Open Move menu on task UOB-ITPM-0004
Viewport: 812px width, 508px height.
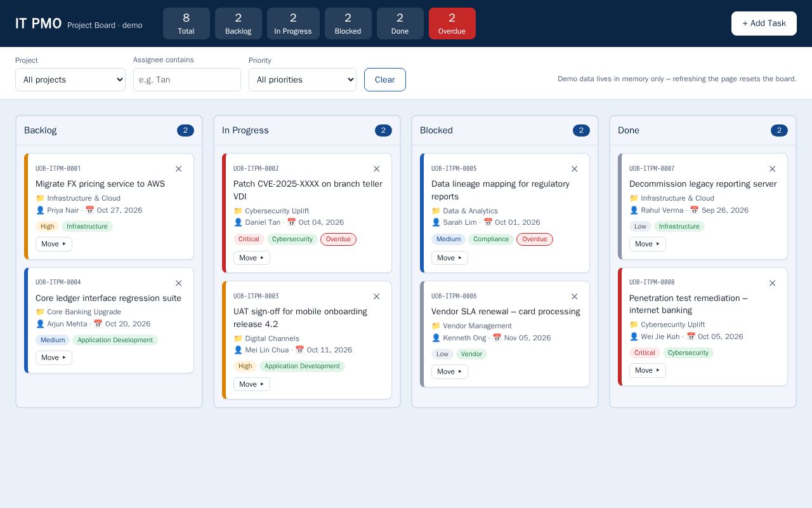point(54,358)
